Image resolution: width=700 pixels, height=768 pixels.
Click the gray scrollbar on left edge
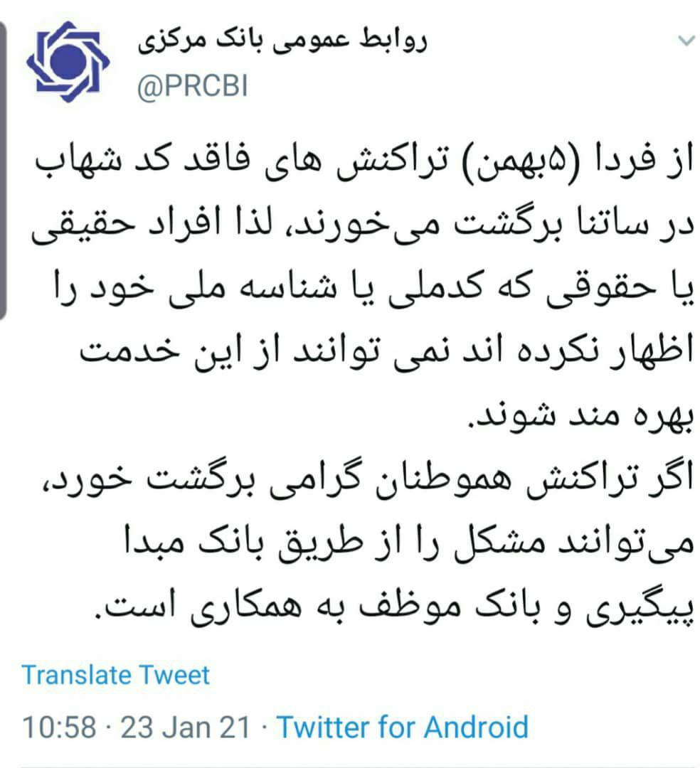coord(3,170)
